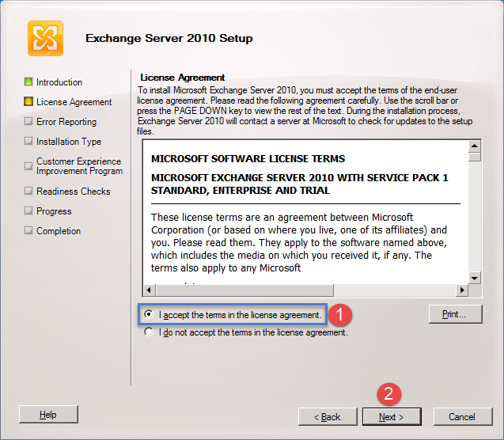Image resolution: width=504 pixels, height=440 pixels.
Task: Click the Exchange Server logo icon
Action: (45, 38)
